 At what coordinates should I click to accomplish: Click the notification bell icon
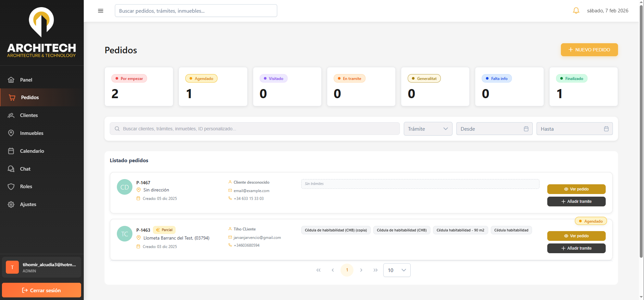[576, 11]
